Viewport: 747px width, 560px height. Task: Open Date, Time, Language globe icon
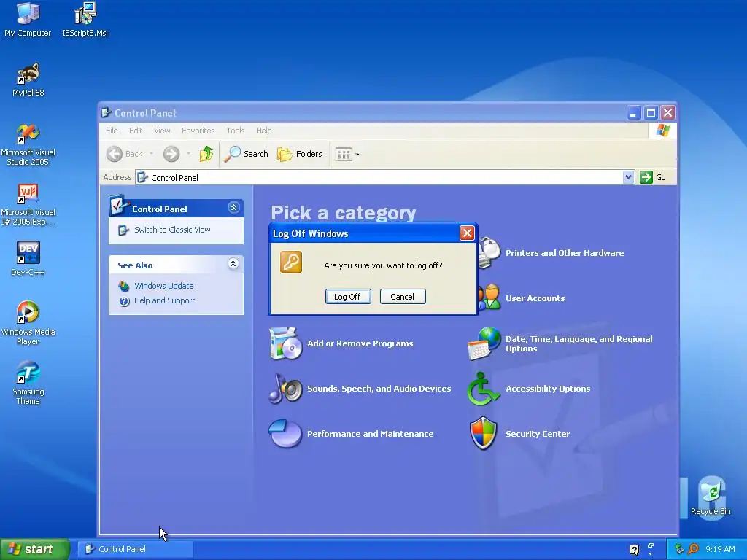click(484, 343)
